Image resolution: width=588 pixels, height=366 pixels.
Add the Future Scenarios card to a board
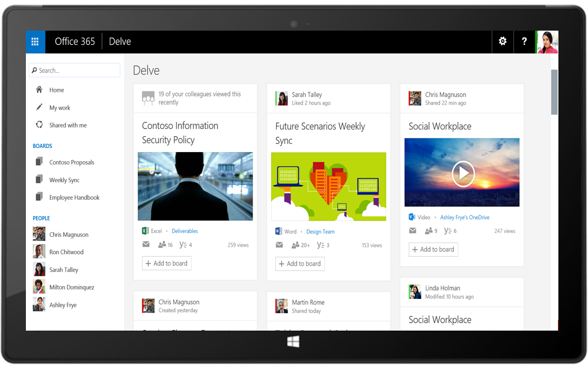click(300, 264)
